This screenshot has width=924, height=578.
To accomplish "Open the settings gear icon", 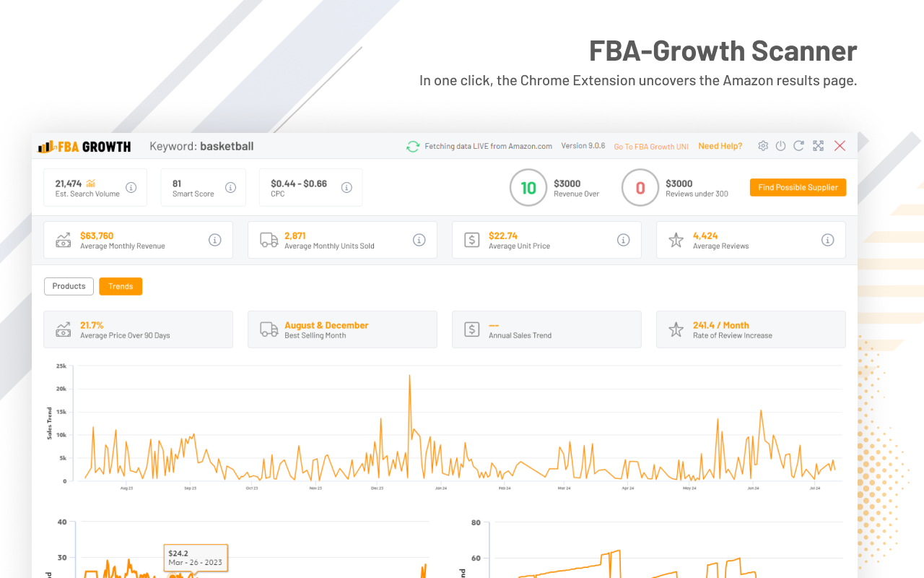I will (x=763, y=146).
